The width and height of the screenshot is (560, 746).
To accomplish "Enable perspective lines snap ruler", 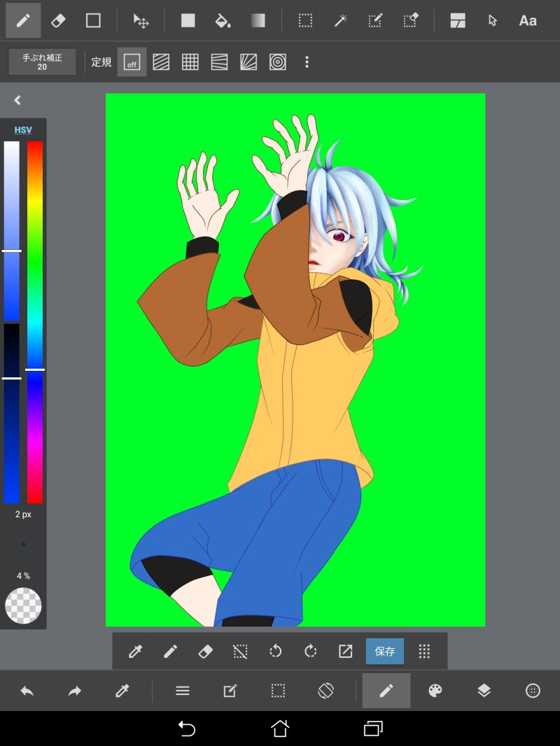I will coord(219,62).
